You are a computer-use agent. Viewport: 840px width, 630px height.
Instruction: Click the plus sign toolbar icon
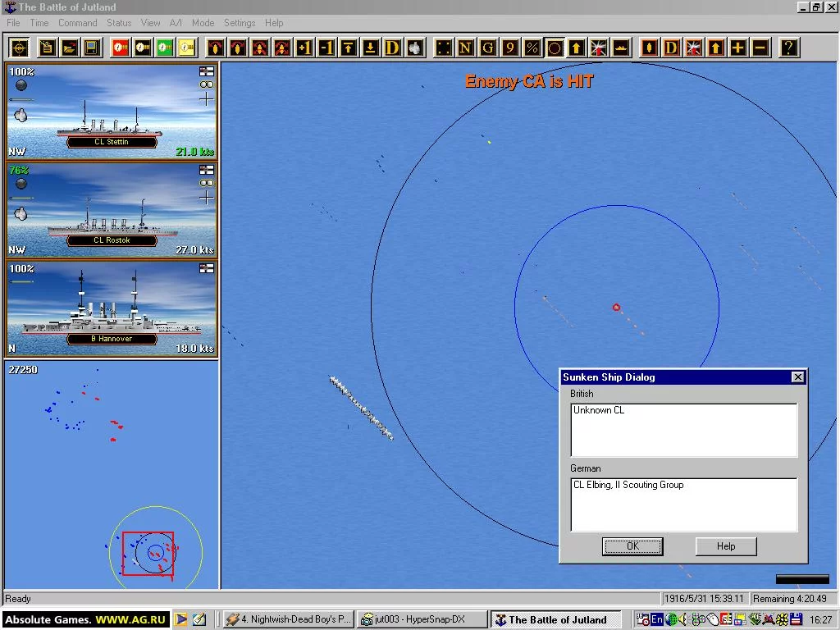click(x=737, y=48)
